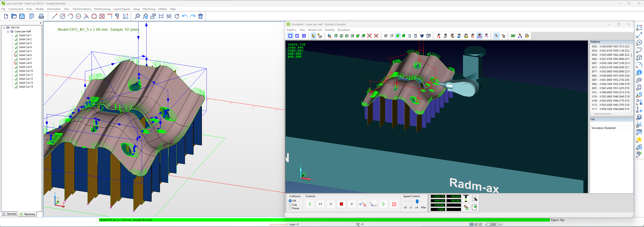The height and width of the screenshot is (227, 644).
Task: Collapse the Job List tree root
Action: pos(4,27)
